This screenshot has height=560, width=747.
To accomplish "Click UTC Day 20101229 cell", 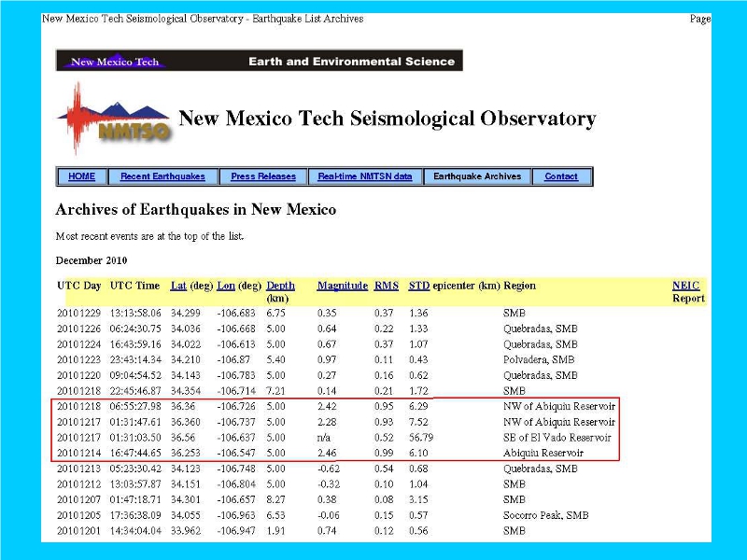I will (79, 314).
